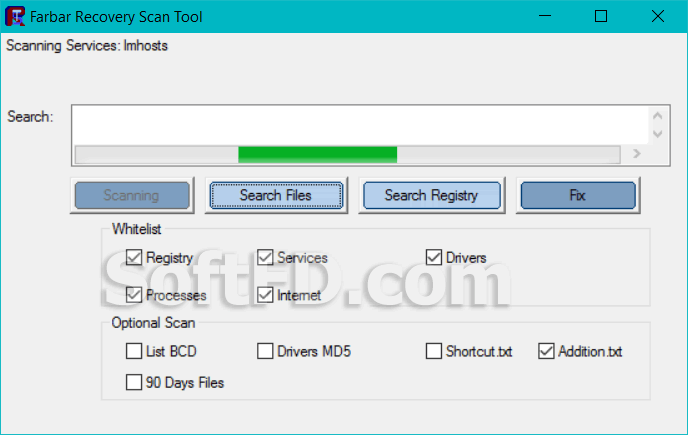688x435 pixels.
Task: Disable the Processes whitelist option
Action: (134, 295)
